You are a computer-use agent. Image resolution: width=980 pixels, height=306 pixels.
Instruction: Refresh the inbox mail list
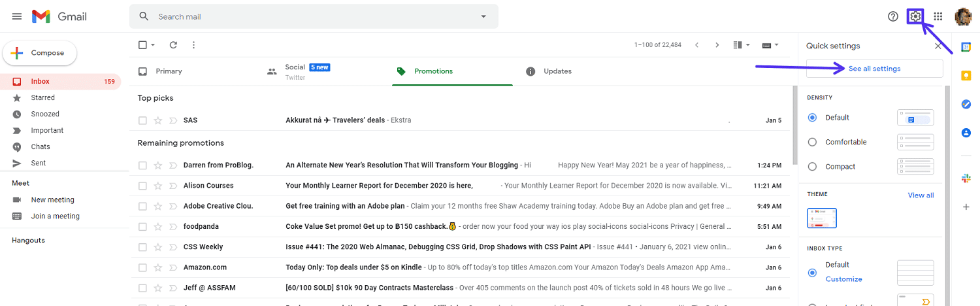click(x=173, y=45)
